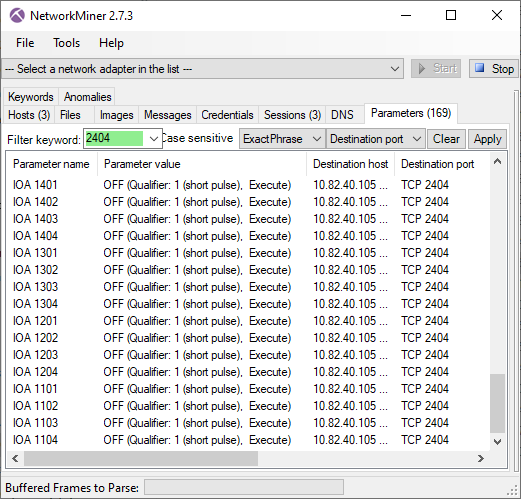Select the IOA 1401 parameter row
Viewport: 521px width, 499px height.
tap(248, 185)
